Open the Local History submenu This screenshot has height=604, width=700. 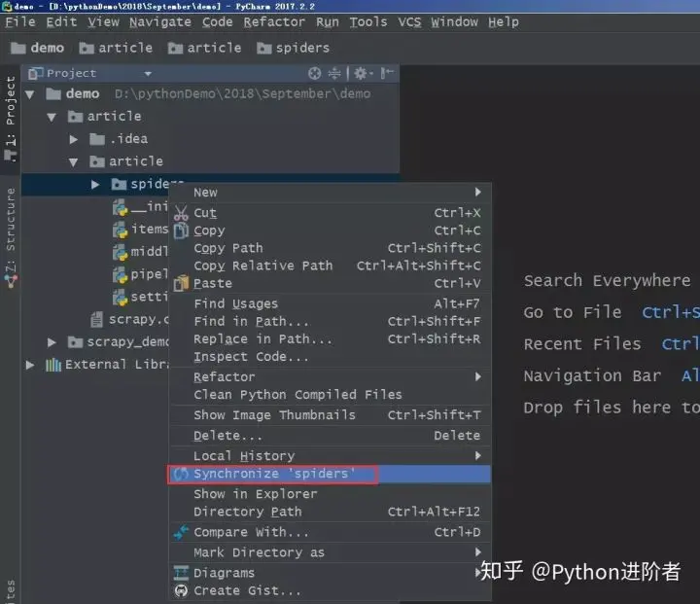click(x=331, y=456)
